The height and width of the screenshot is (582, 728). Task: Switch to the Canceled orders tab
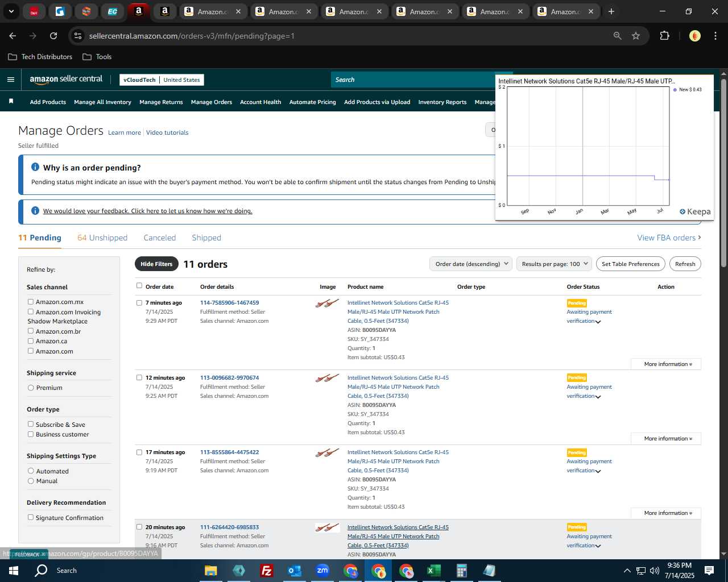(x=160, y=238)
